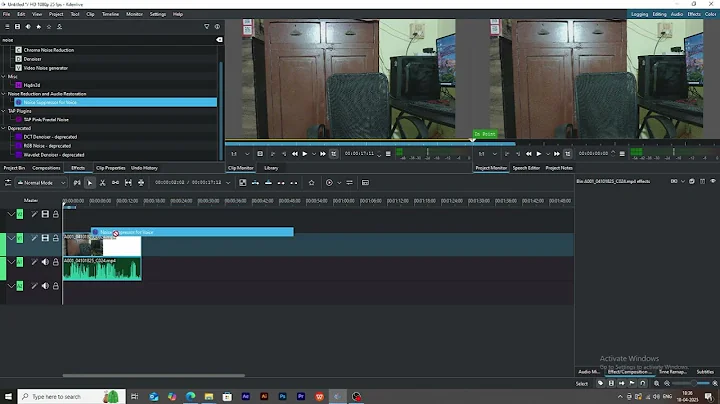Choose the spacer tool in timeline toolbar
The height and width of the screenshot is (404, 720).
point(115,183)
